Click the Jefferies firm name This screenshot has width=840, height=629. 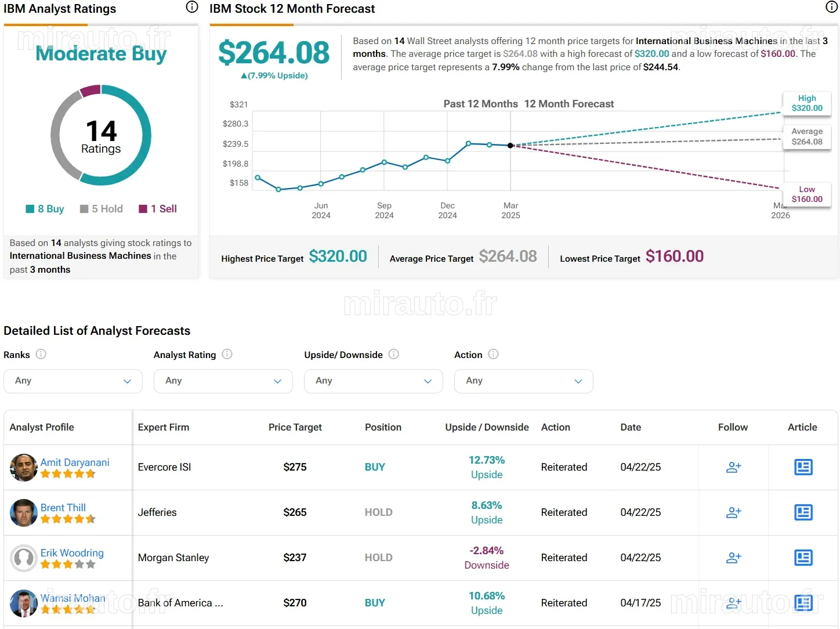[x=157, y=512]
